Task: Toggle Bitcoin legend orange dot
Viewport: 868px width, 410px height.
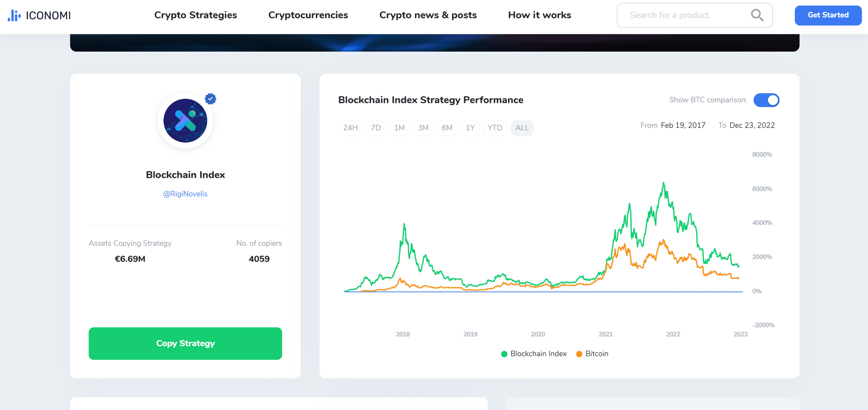Action: (579, 354)
